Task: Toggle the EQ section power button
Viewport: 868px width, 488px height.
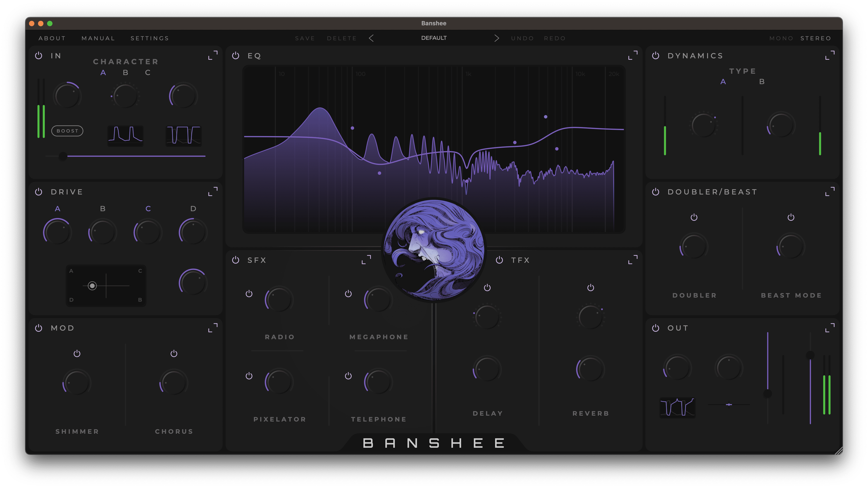Action: (x=236, y=56)
